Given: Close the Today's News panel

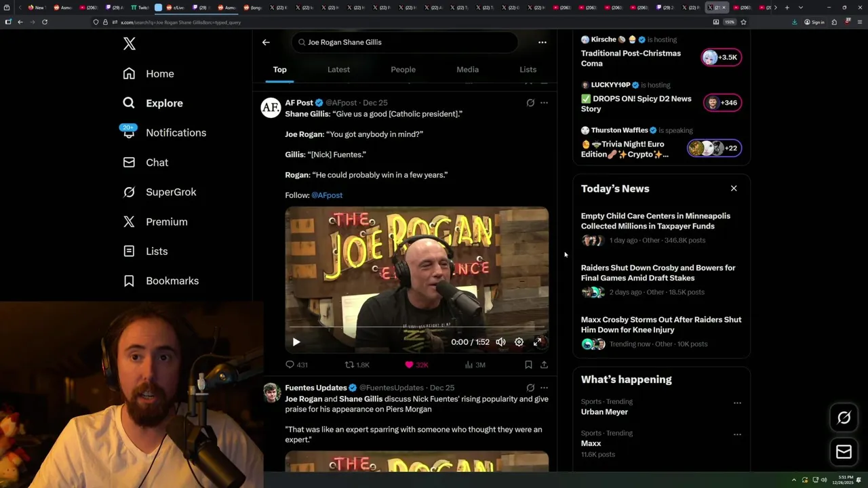Looking at the screenshot, I should pyautogui.click(x=734, y=188).
